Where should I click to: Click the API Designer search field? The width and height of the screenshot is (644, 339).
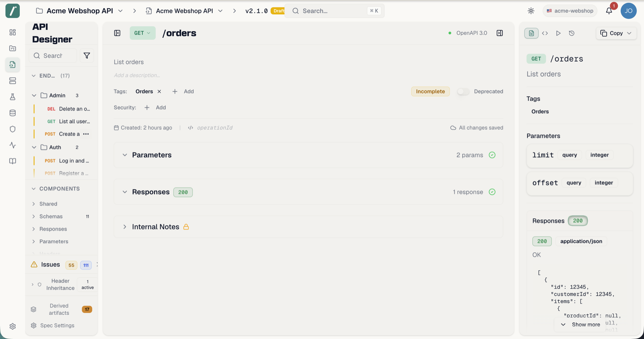click(x=53, y=56)
